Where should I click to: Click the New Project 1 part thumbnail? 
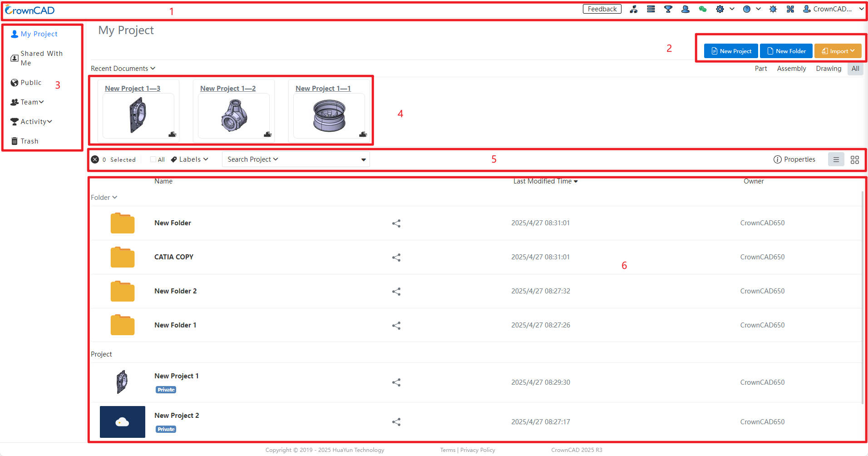click(x=122, y=382)
